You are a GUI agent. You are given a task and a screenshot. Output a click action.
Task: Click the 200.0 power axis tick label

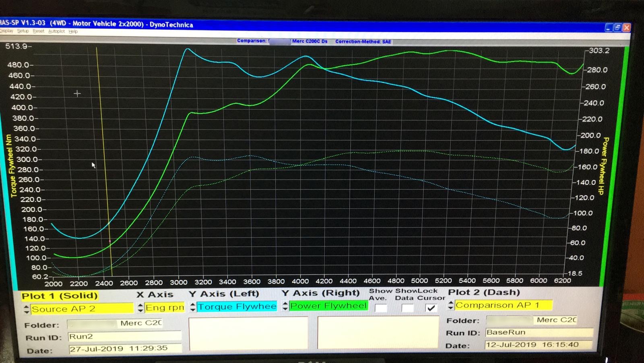590,135
